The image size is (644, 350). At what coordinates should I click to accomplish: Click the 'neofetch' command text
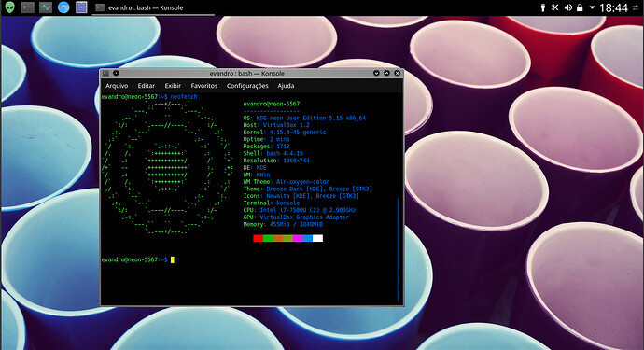184,97
